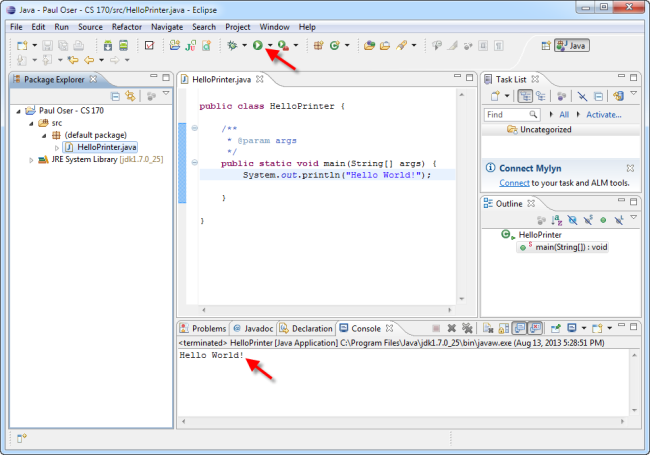Screen dimensions: 650x455
Task: Expand JRE System Library node
Action: tap(31, 160)
